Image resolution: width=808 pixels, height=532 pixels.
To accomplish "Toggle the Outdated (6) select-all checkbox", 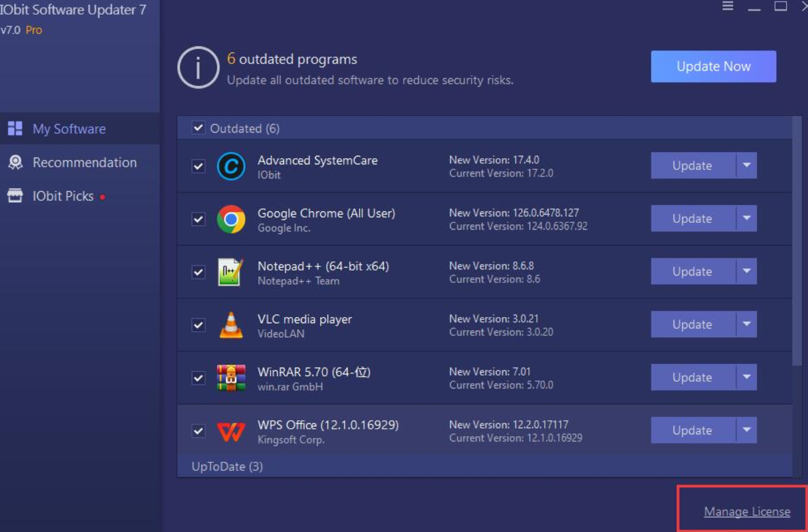I will point(198,128).
